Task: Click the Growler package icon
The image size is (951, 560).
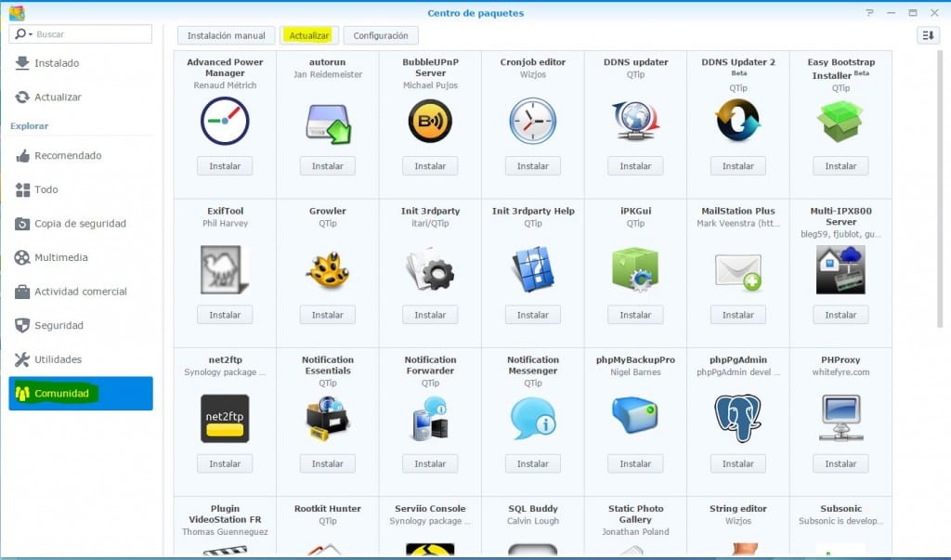Action: pyautogui.click(x=327, y=269)
